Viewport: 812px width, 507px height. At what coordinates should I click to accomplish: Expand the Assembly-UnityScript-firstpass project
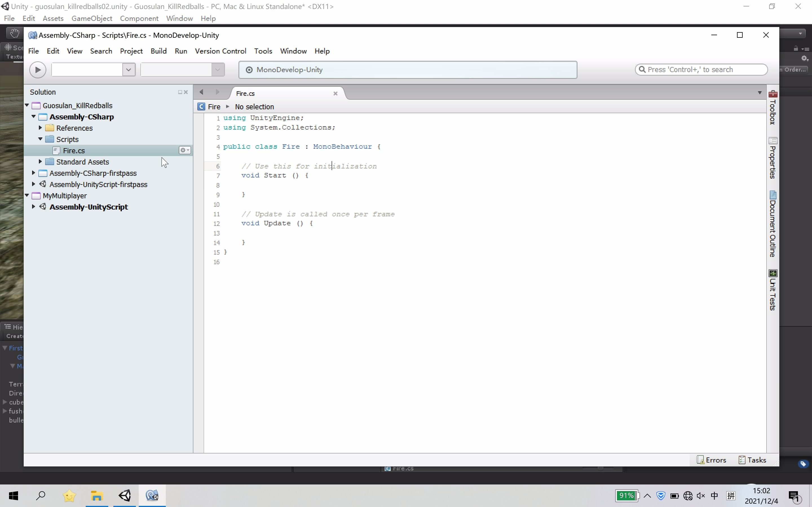[x=34, y=184]
